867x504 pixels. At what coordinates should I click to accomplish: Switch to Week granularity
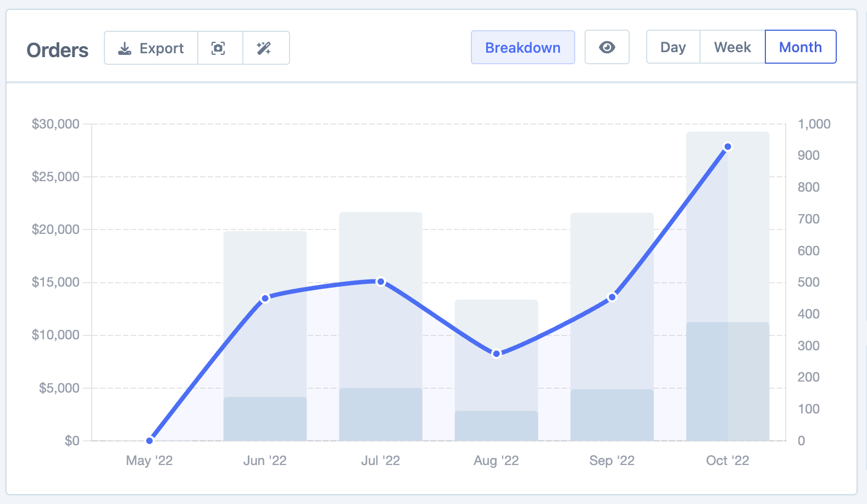click(x=732, y=47)
